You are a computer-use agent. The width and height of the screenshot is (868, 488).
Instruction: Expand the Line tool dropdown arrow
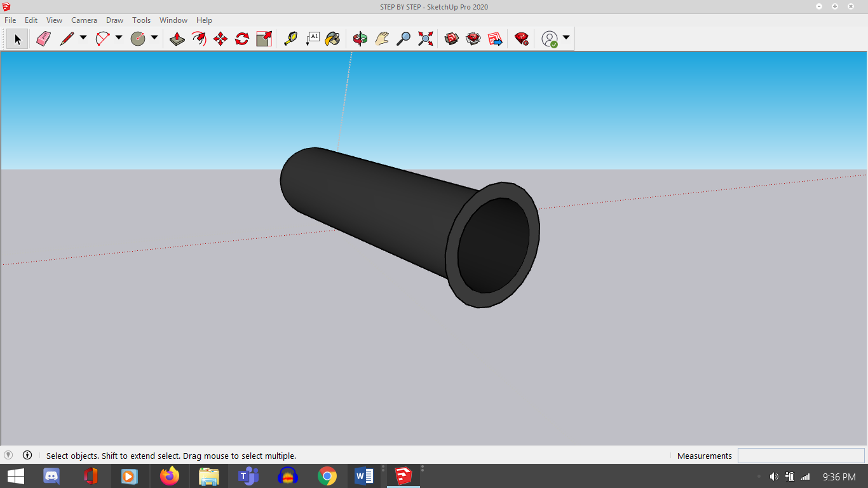coord(83,37)
